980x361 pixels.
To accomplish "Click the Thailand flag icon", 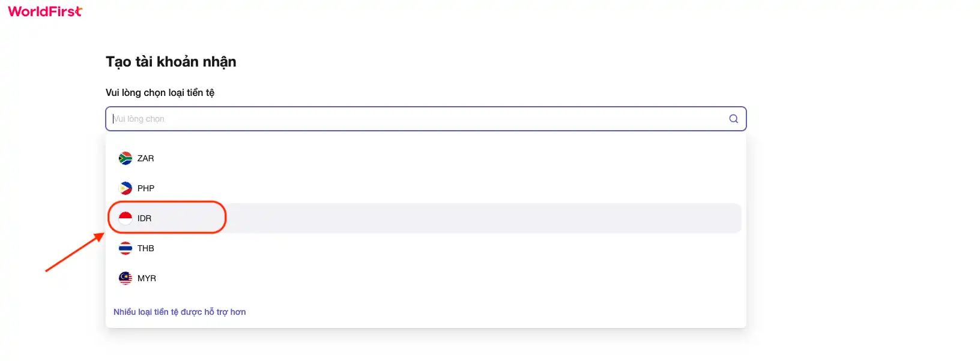I will tap(126, 248).
